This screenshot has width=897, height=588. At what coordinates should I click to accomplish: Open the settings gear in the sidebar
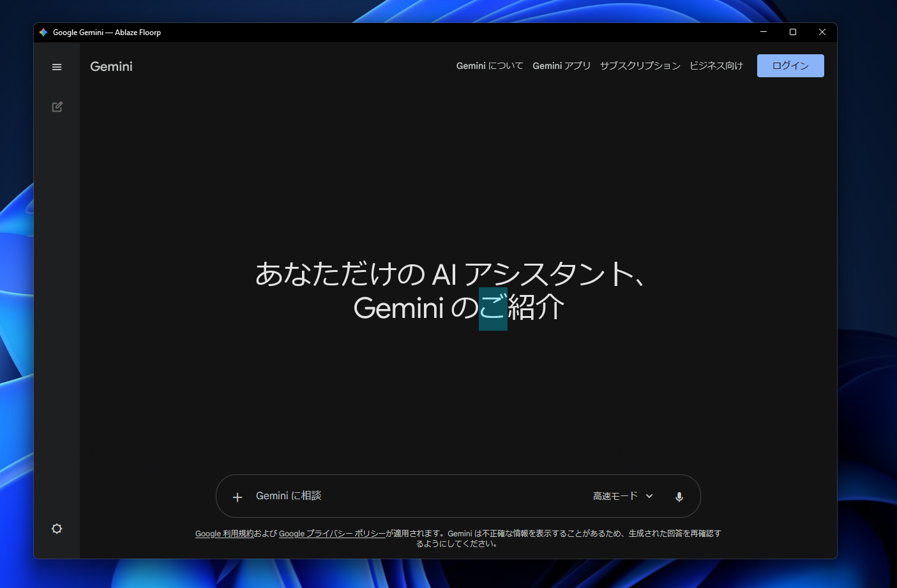coord(57,528)
